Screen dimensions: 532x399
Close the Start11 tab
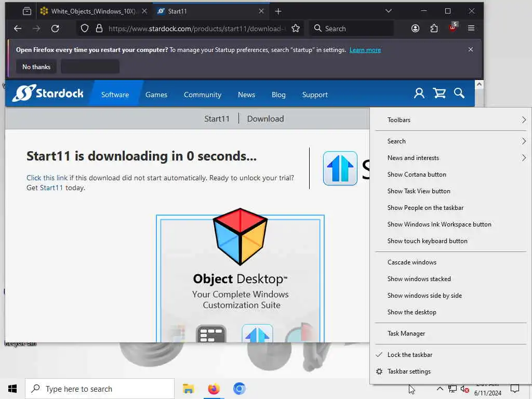(261, 11)
